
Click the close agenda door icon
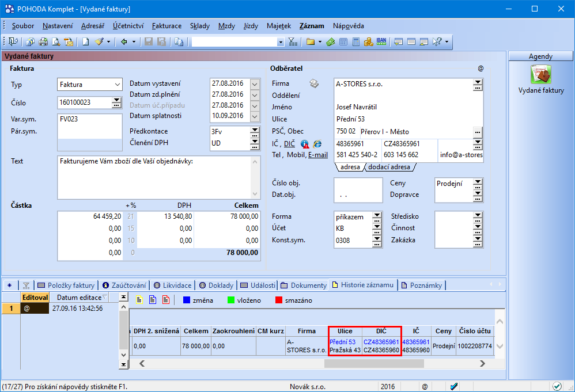[x=13, y=42]
